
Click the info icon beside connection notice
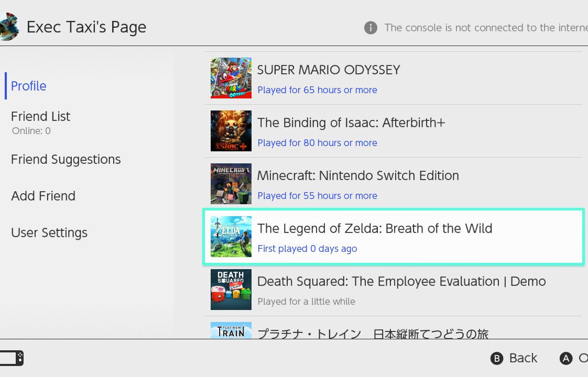[371, 28]
